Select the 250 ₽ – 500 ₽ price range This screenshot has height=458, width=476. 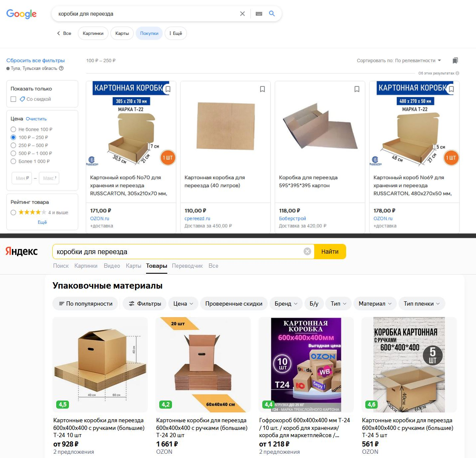(x=13, y=146)
